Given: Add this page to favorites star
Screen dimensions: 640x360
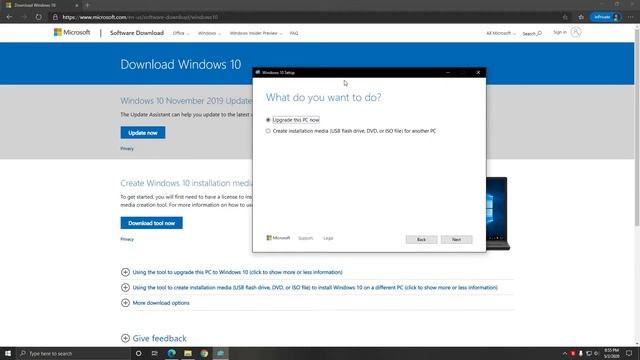Looking at the screenshot, I should [x=565, y=17].
